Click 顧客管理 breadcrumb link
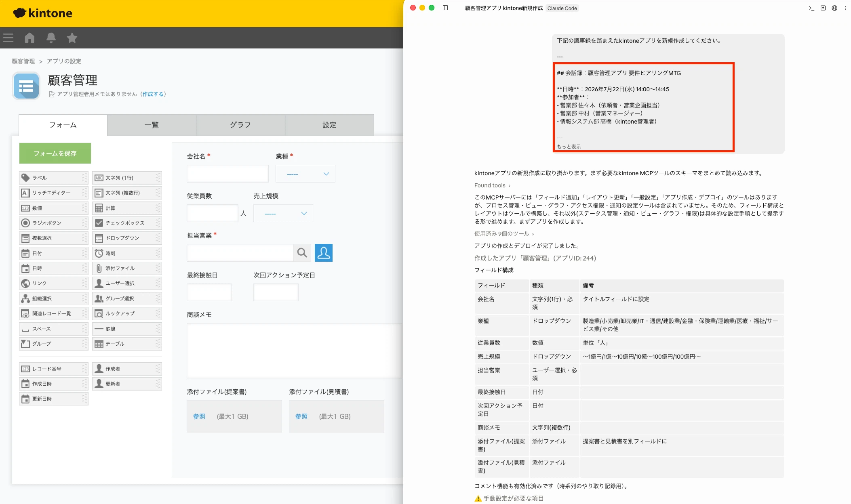This screenshot has height=504, width=851. [x=23, y=61]
